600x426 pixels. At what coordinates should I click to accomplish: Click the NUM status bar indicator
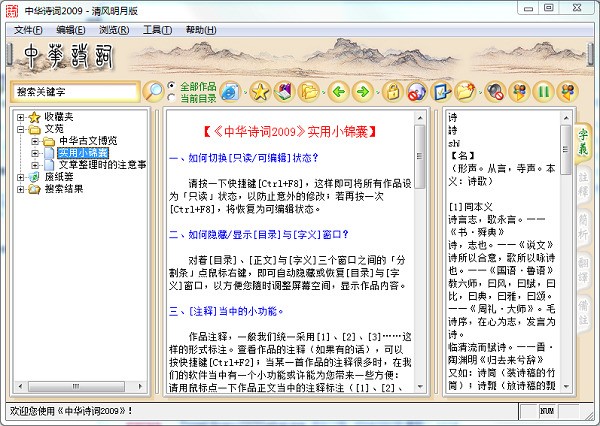pyautogui.click(x=547, y=411)
